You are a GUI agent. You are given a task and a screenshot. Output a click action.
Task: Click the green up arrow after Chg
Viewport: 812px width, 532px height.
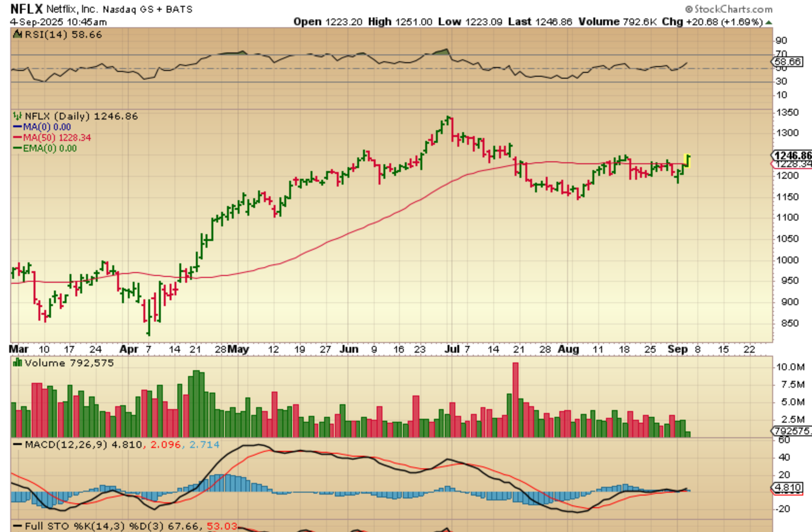[x=769, y=22]
